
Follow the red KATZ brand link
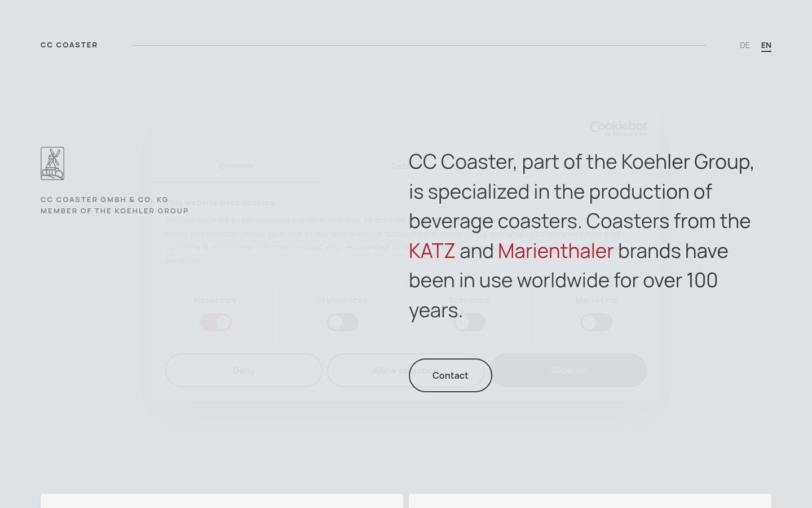pyautogui.click(x=432, y=251)
